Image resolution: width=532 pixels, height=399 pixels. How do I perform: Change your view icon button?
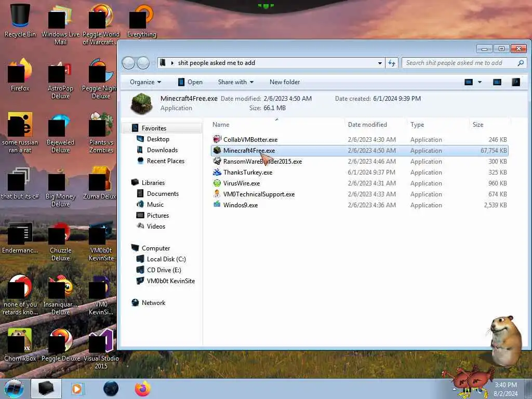(x=469, y=82)
